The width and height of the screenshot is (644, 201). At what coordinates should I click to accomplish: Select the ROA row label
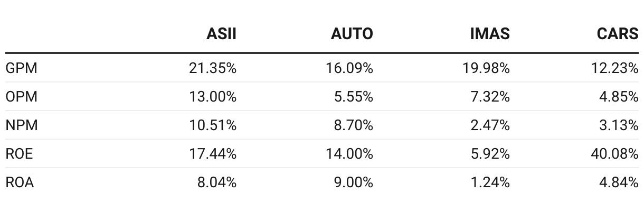click(20, 182)
